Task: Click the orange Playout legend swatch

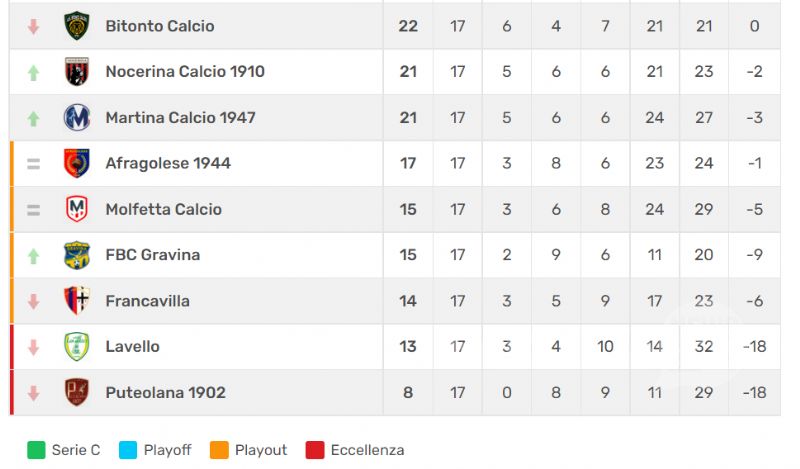Action: coord(219,450)
